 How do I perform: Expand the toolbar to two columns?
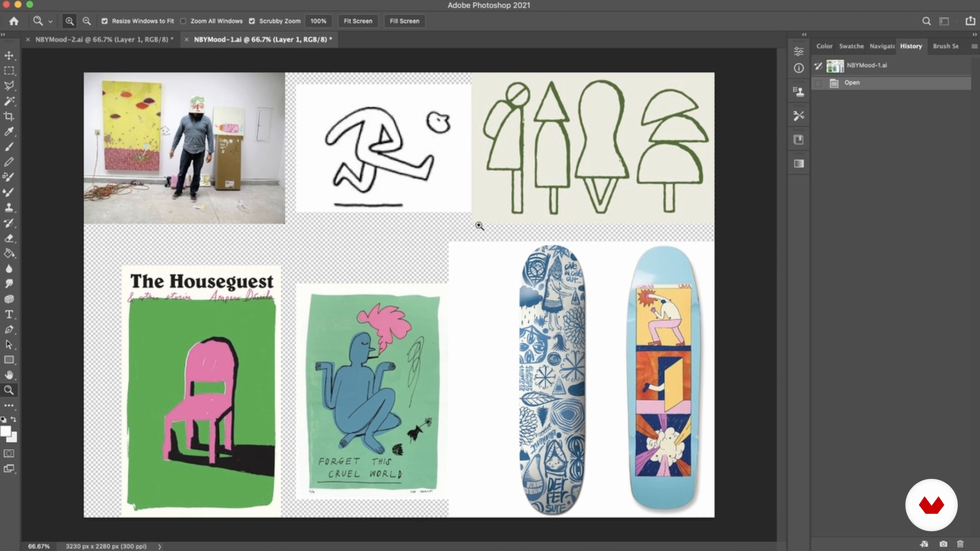pos(3,35)
